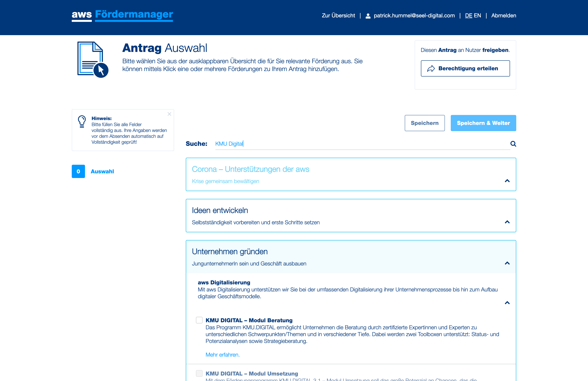Select the Auswahl step in sidebar
Screen dimensions: 588x381
[x=102, y=171]
